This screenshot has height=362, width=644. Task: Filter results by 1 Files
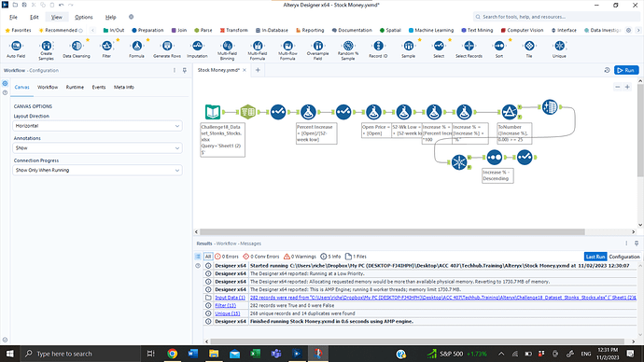click(357, 257)
